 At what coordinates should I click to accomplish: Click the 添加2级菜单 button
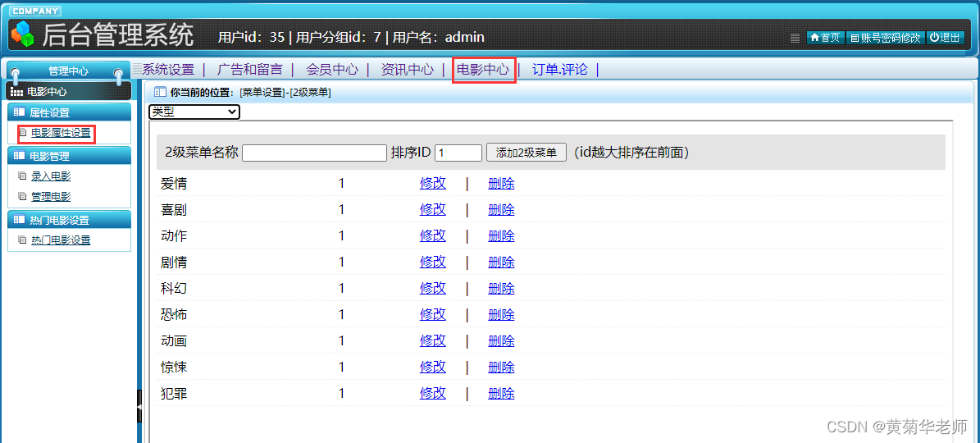coord(526,153)
